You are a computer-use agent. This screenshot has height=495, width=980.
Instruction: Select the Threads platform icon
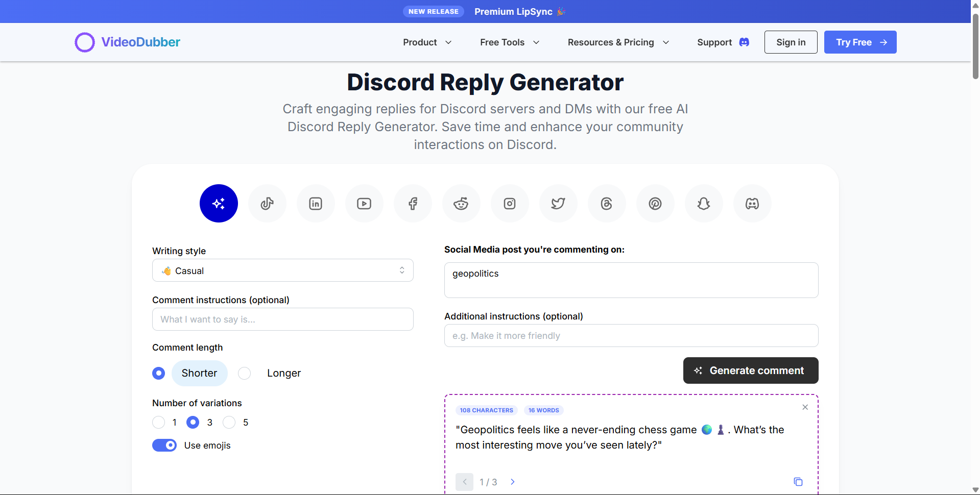[607, 204]
